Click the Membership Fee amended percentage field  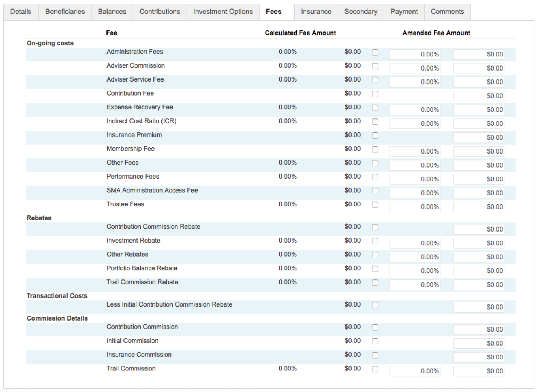415,151
